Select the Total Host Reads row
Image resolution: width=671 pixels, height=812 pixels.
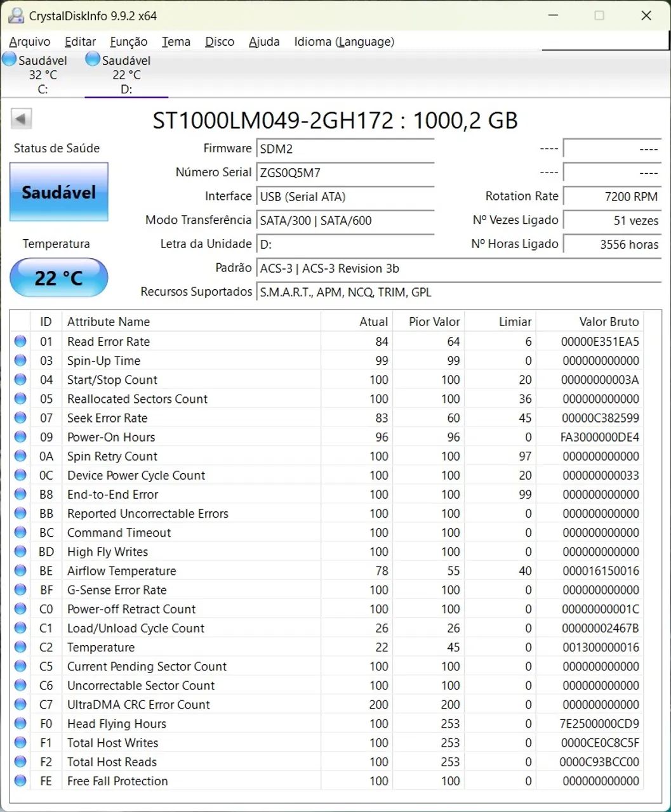click(x=326, y=762)
